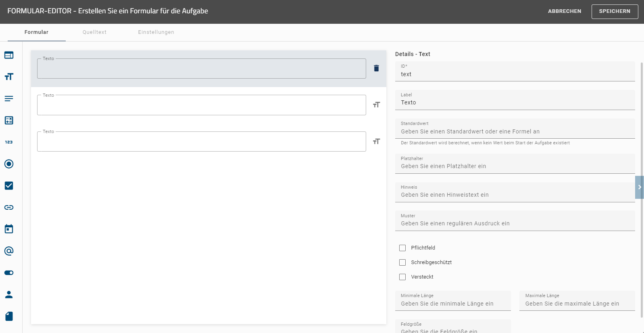Select the date calendar element icon

pyautogui.click(x=9, y=229)
